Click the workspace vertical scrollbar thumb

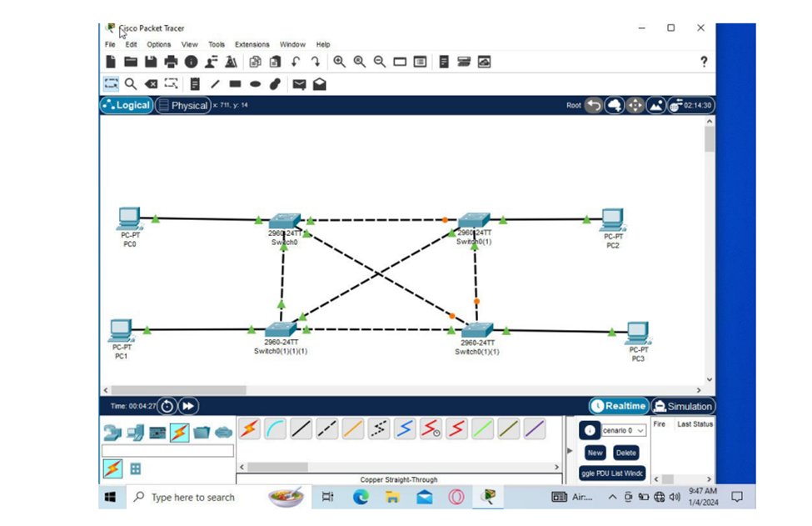[x=710, y=139]
